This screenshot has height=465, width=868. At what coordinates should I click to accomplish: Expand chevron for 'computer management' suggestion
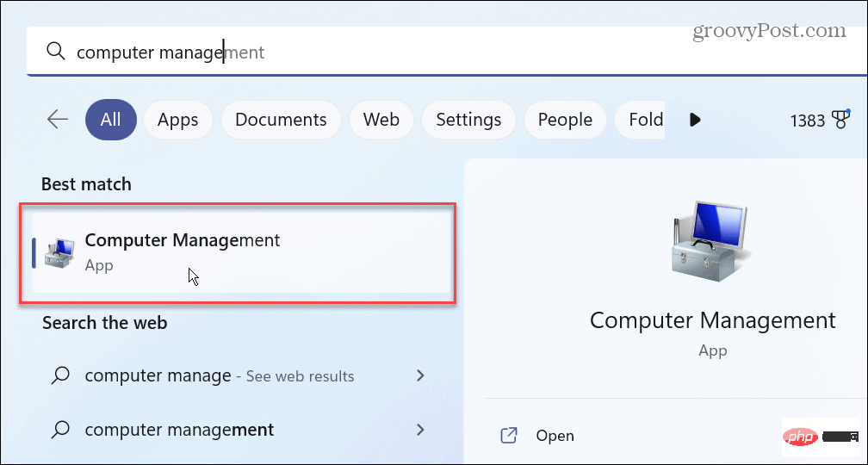421,430
